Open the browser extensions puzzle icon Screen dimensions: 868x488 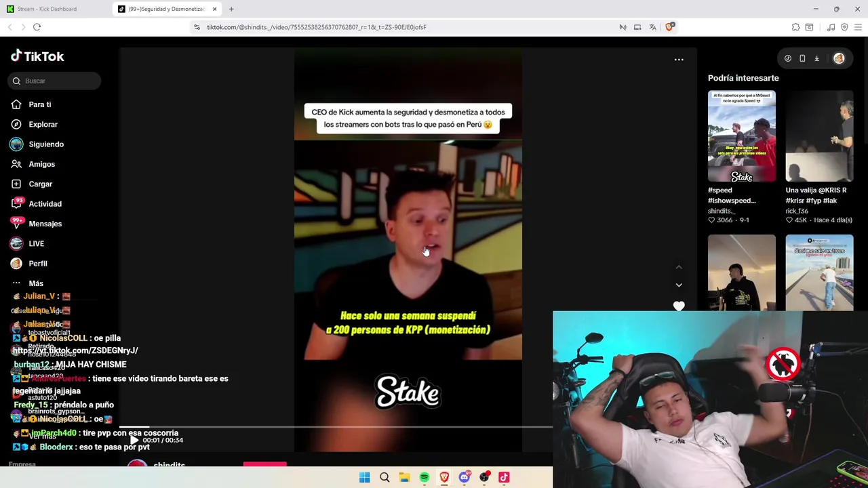click(x=795, y=27)
